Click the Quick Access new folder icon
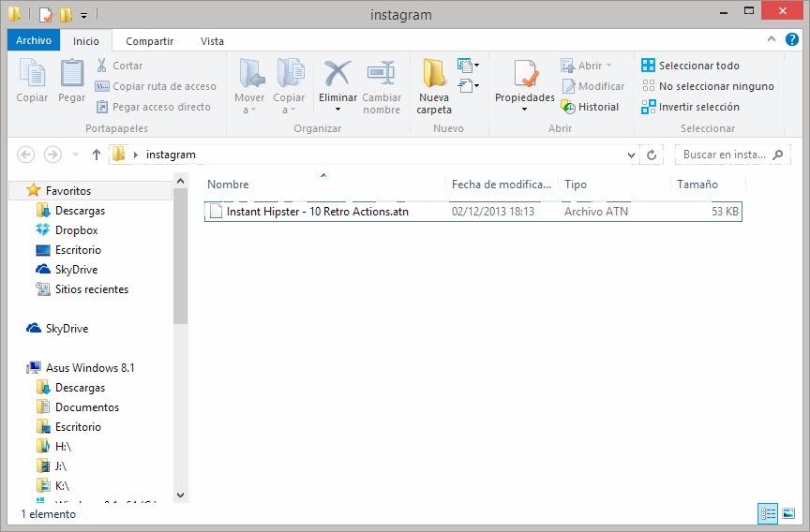The image size is (810, 532). [67, 14]
